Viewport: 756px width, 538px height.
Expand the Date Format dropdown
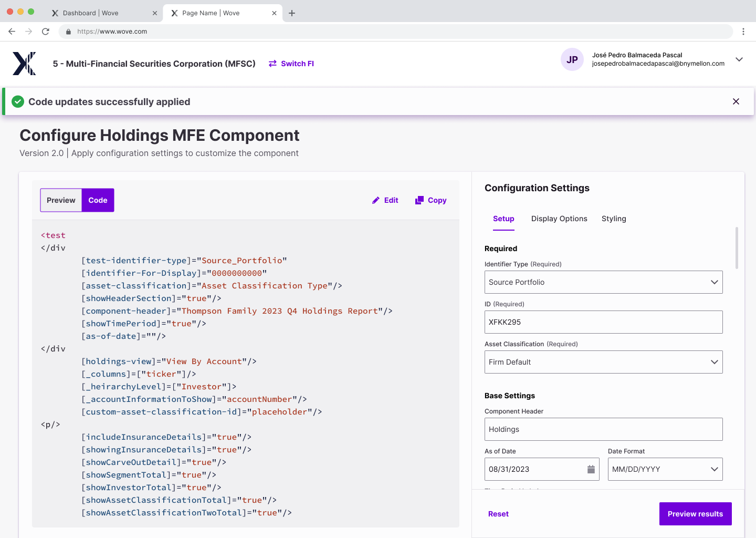coord(665,469)
